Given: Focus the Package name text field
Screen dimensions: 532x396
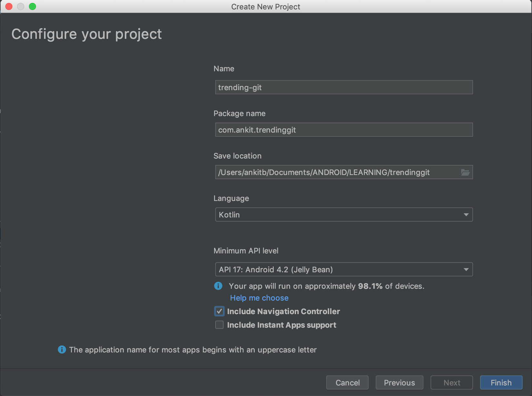Looking at the screenshot, I should pos(344,130).
